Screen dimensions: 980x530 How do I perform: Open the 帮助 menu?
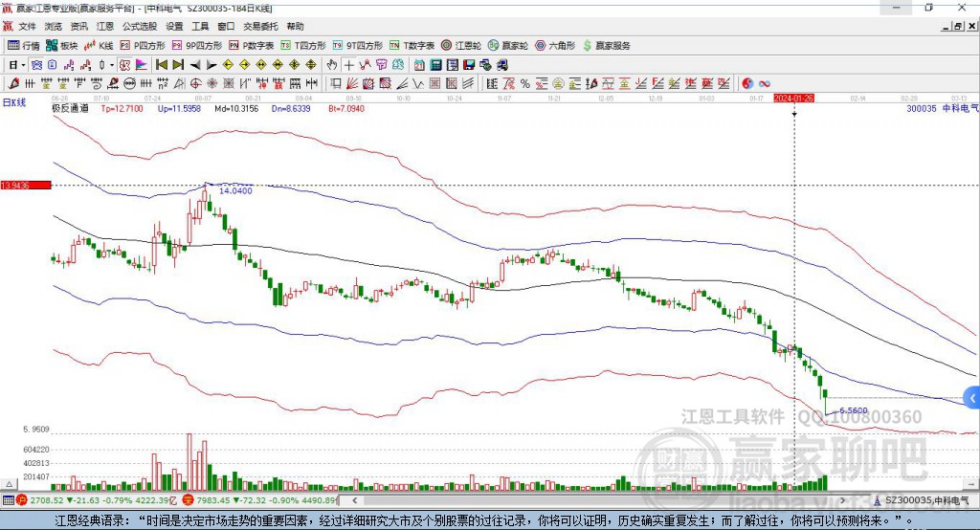point(295,26)
